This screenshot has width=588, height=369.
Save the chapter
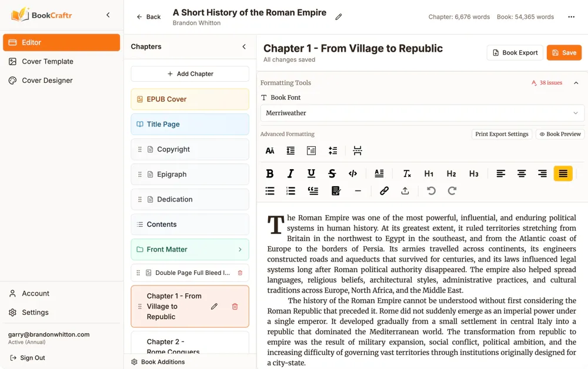tap(564, 53)
